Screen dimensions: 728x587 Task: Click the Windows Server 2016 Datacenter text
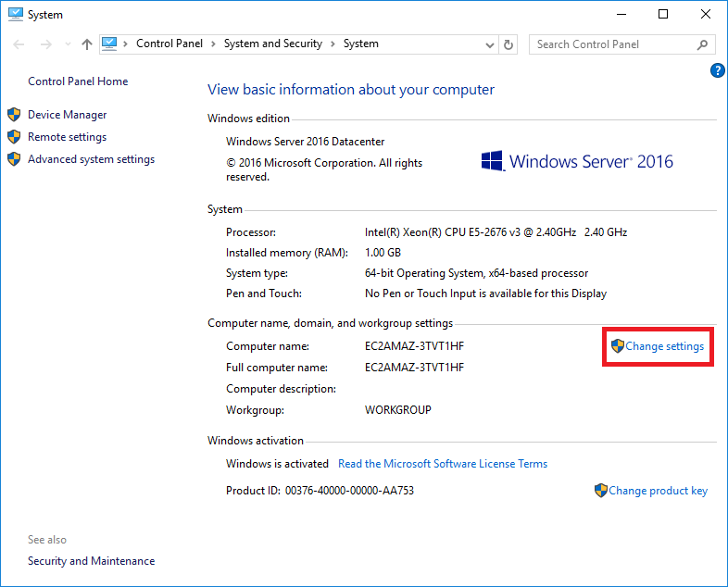[306, 142]
